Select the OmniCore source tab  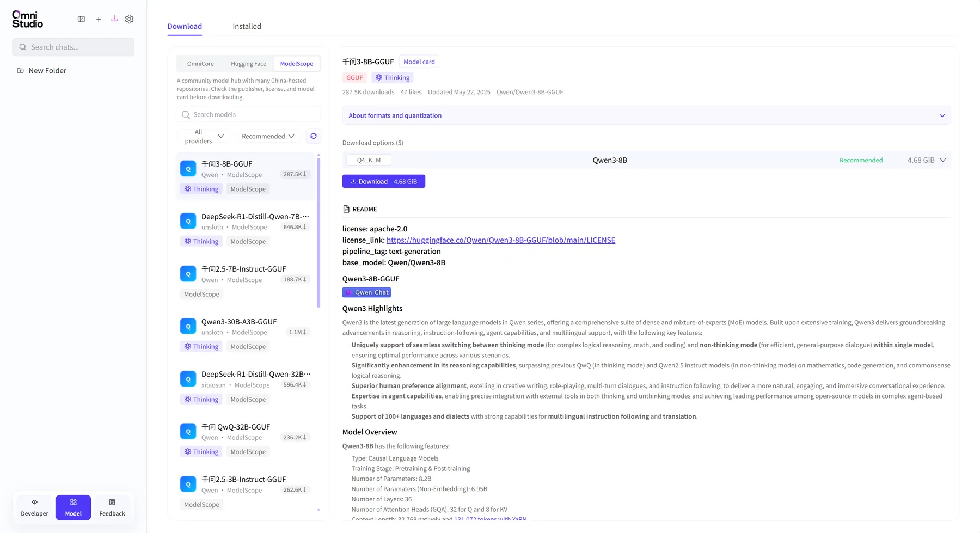coord(200,64)
